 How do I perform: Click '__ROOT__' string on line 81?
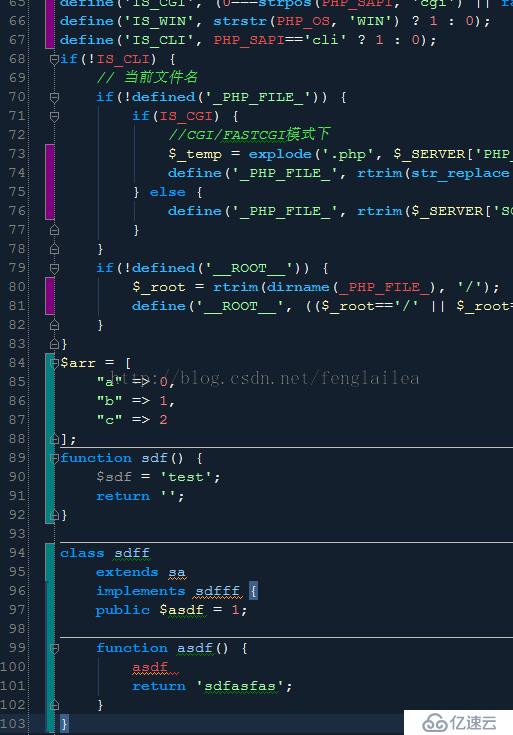pyautogui.click(x=240, y=306)
